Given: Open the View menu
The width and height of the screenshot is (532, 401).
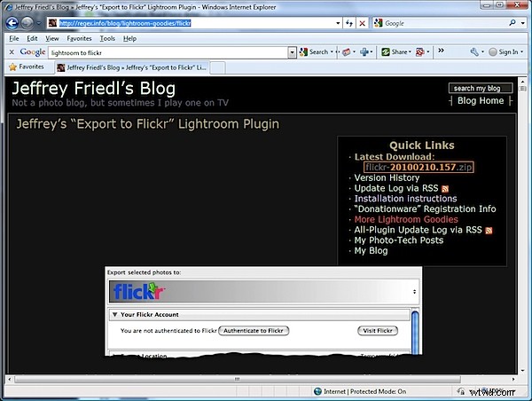Looking at the screenshot, I should tap(52, 38).
